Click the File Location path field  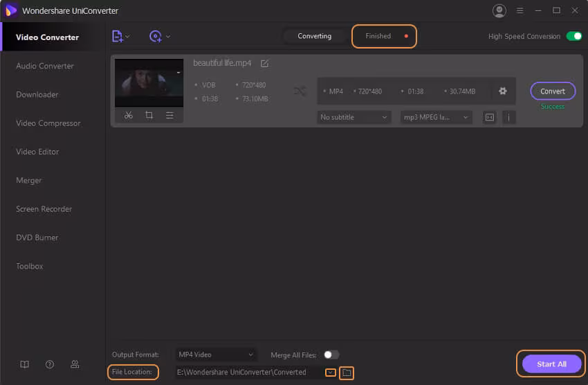click(249, 373)
